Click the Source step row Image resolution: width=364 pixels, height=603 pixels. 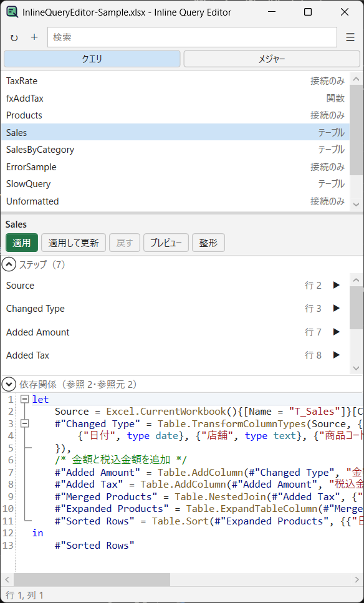tap(175, 286)
